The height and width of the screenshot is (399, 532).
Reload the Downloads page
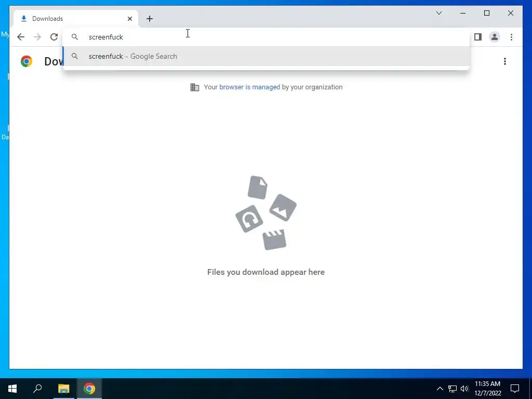click(54, 37)
